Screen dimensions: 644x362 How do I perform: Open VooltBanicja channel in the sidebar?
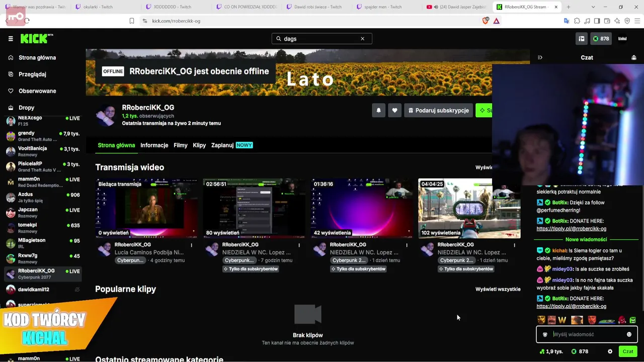(x=43, y=151)
